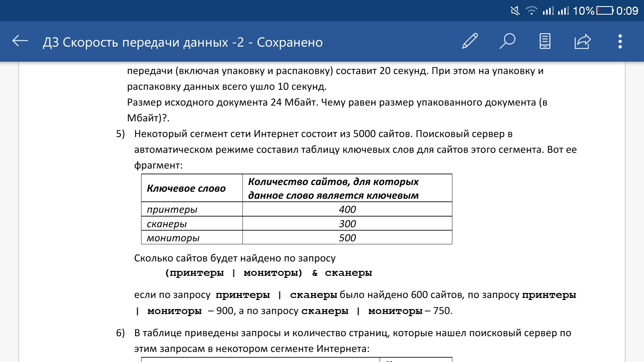This screenshot has height=362, width=644.
Task: Tap the table cell 'принтеры'
Action: tap(172, 209)
